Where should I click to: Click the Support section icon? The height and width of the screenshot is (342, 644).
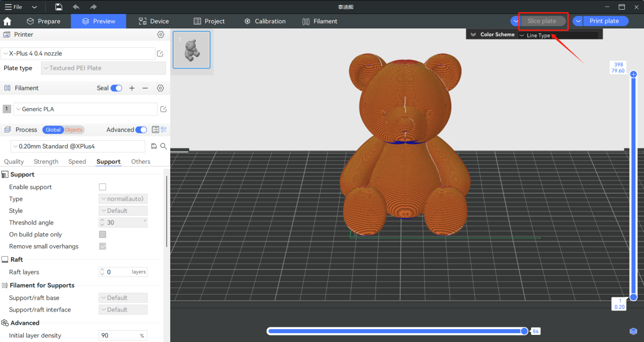[x=5, y=174]
